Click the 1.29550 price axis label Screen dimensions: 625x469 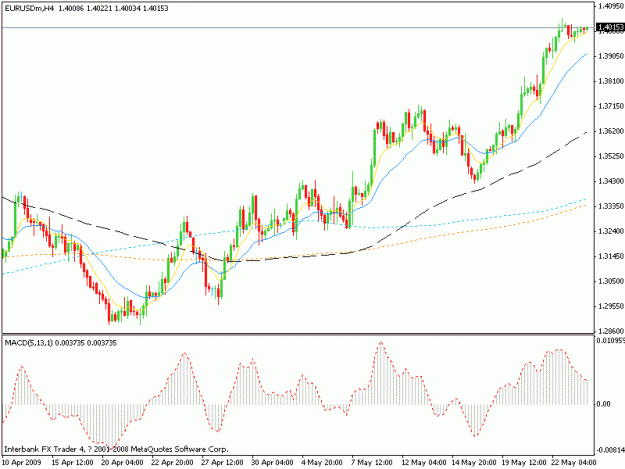click(x=611, y=306)
